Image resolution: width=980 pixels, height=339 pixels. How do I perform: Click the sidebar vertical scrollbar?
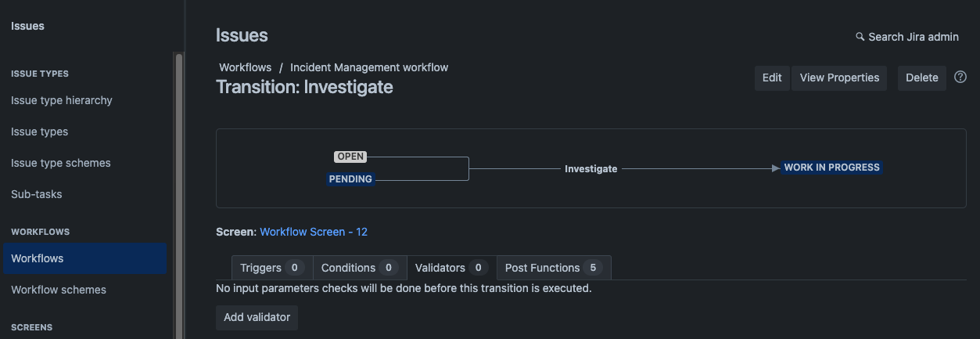coord(179,196)
